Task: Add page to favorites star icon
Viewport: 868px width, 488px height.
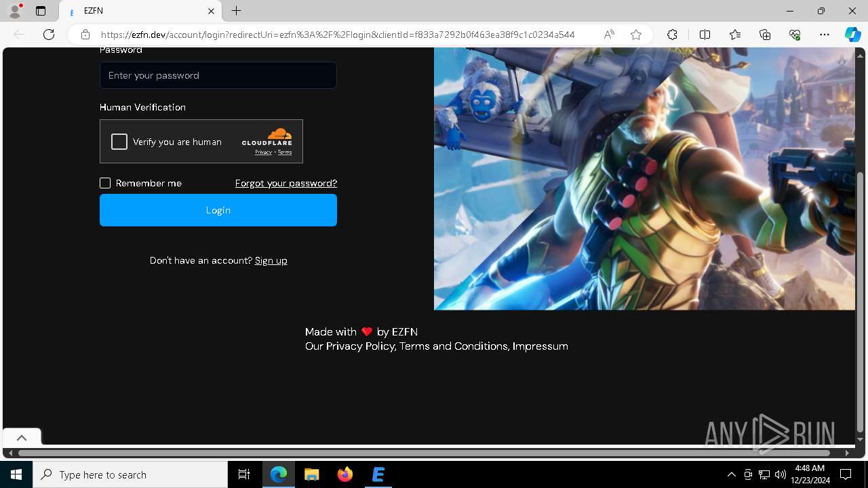Action: pyautogui.click(x=636, y=35)
